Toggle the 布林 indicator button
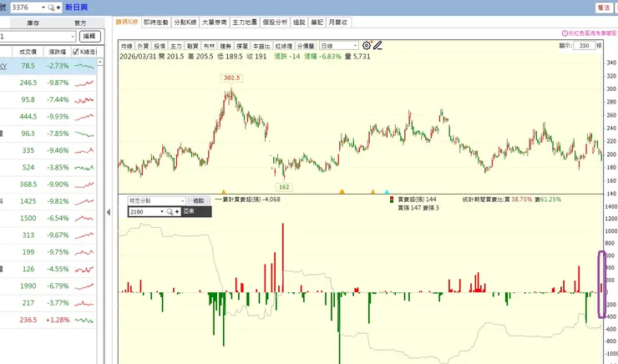The image size is (618, 364). [210, 46]
